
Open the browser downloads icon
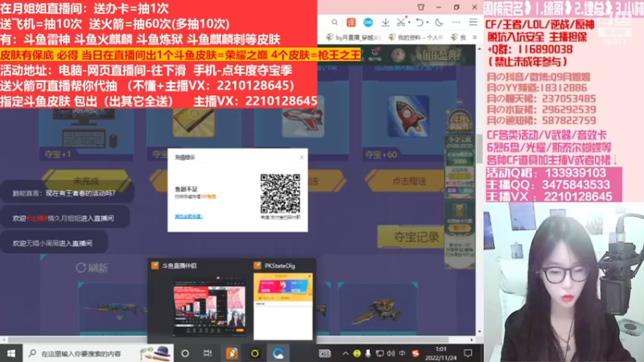pos(386,23)
